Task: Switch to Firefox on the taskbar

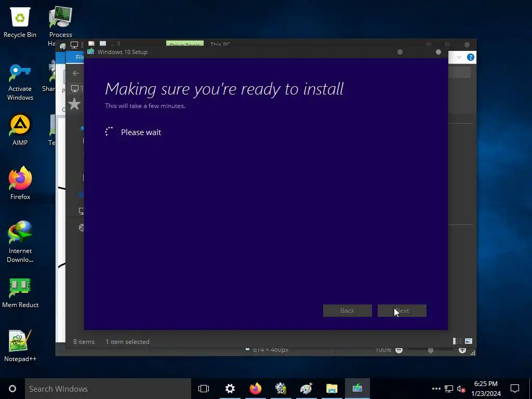Action: pos(256,389)
